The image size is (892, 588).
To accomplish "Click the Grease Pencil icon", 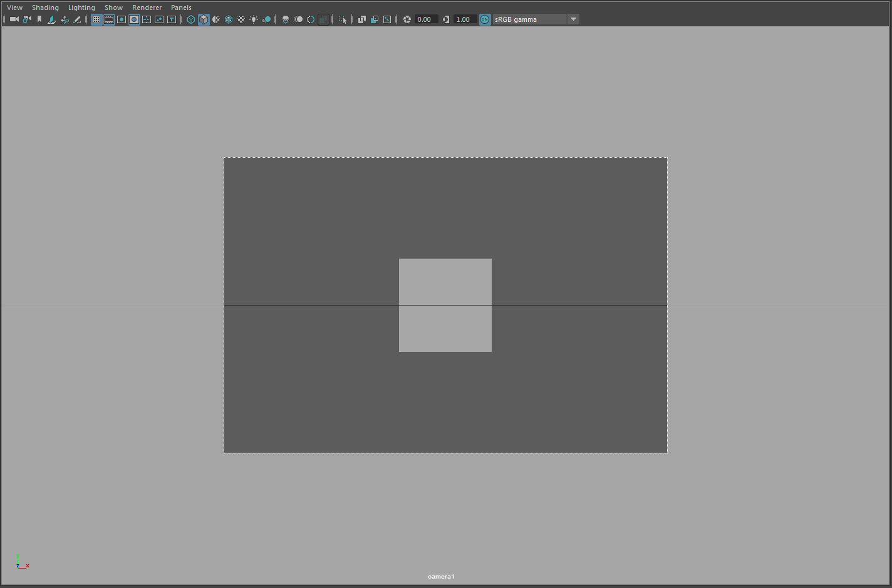I will point(77,19).
